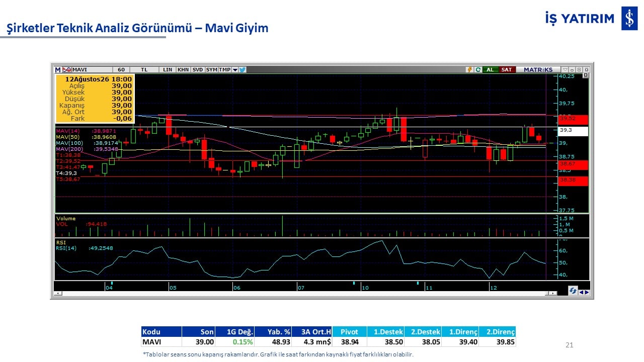Click the 1.Direnç value 39.40 cell
644x362 pixels.
click(x=460, y=342)
